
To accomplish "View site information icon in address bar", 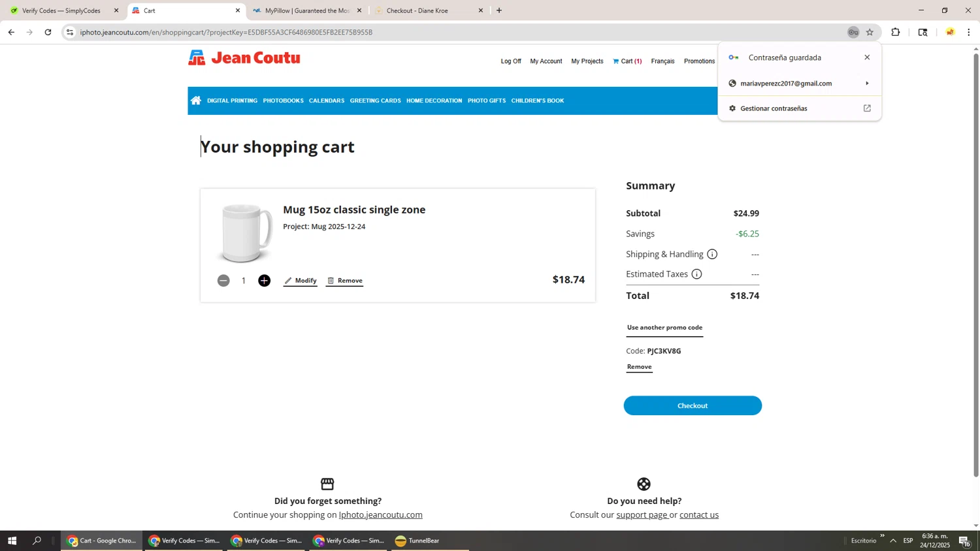I will [x=70, y=33].
